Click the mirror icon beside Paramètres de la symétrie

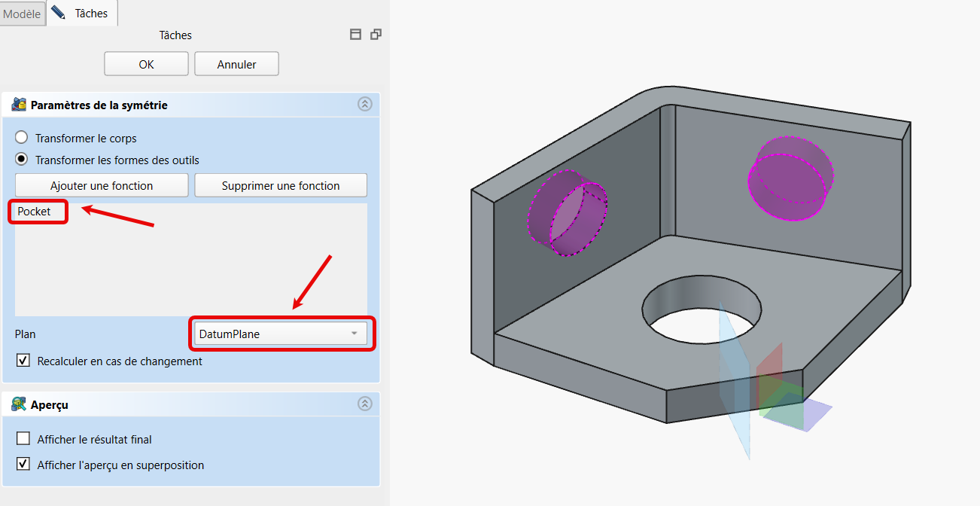pos(19,105)
